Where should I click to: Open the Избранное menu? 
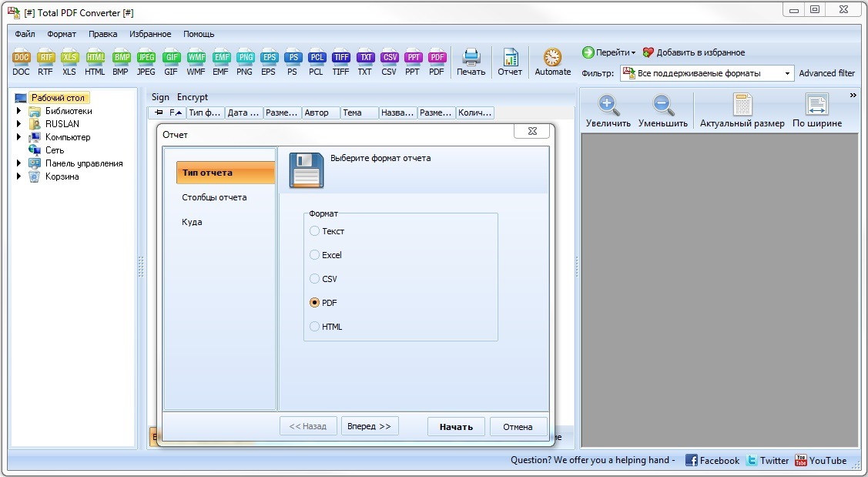[x=150, y=34]
